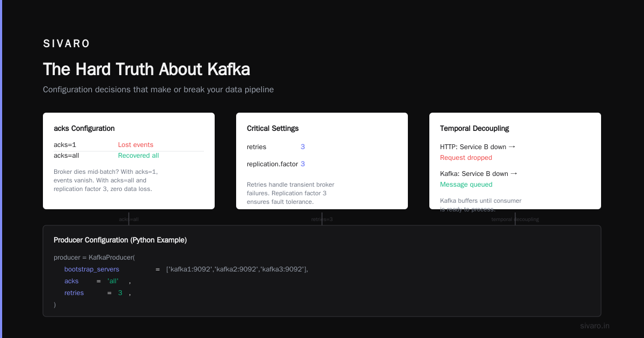
Task: Click the small 'retries=3' connector label
Action: click(x=322, y=219)
